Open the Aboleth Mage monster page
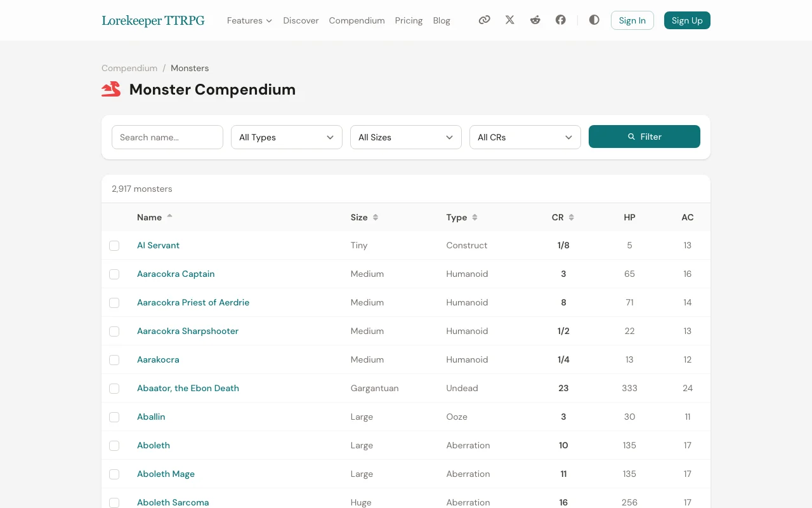 click(x=166, y=474)
